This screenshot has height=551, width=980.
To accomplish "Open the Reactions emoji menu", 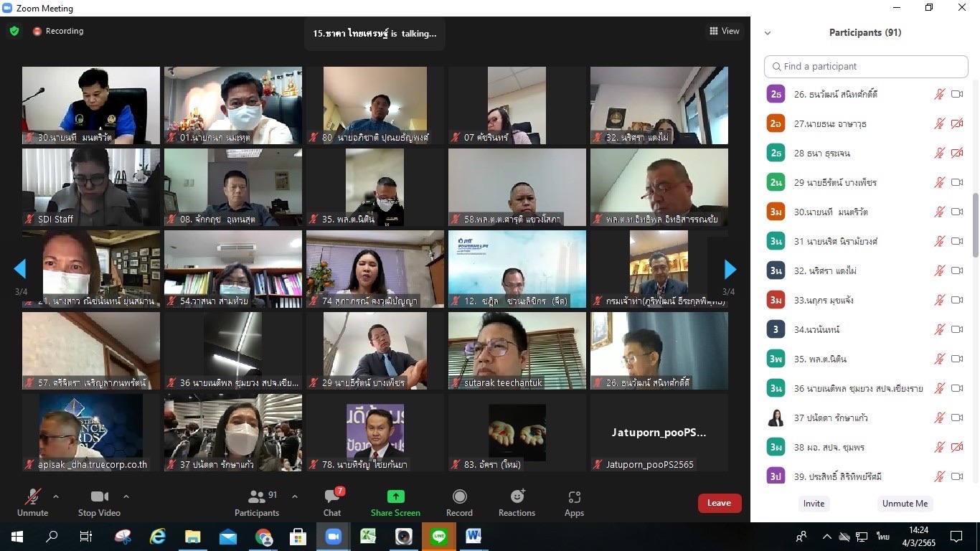I will [517, 497].
